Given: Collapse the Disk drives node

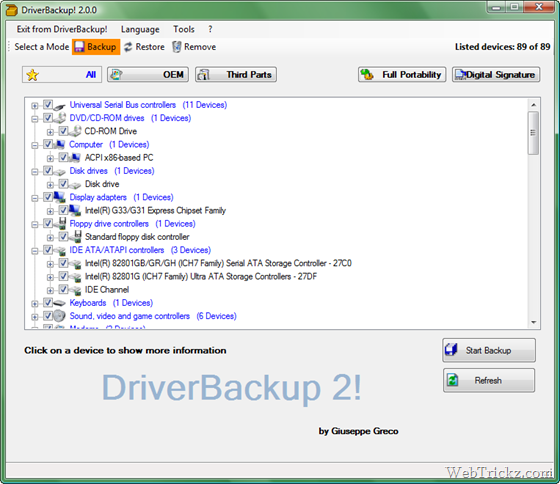Looking at the screenshot, I should pos(35,172).
